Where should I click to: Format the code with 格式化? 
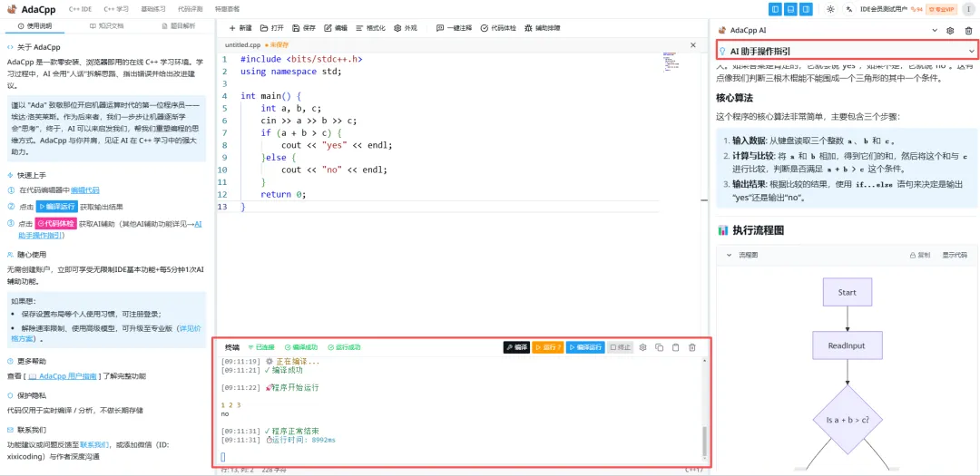coord(370,28)
